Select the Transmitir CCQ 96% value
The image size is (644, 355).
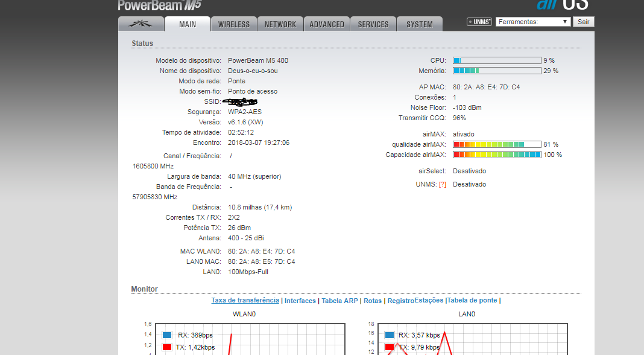(x=459, y=118)
